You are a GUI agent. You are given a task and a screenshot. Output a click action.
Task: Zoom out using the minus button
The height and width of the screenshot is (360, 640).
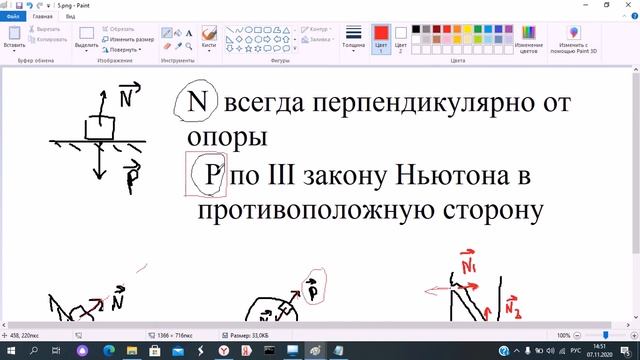click(x=577, y=335)
